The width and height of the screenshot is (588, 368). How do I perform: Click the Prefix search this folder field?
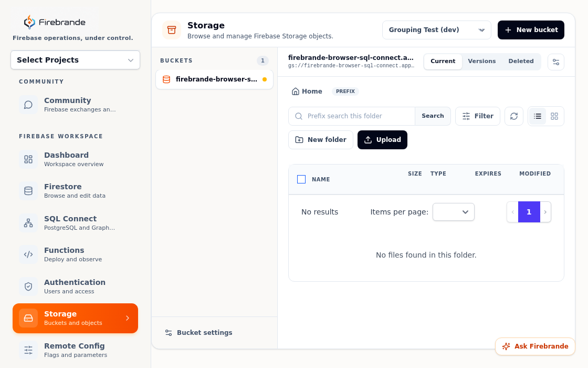(x=352, y=116)
